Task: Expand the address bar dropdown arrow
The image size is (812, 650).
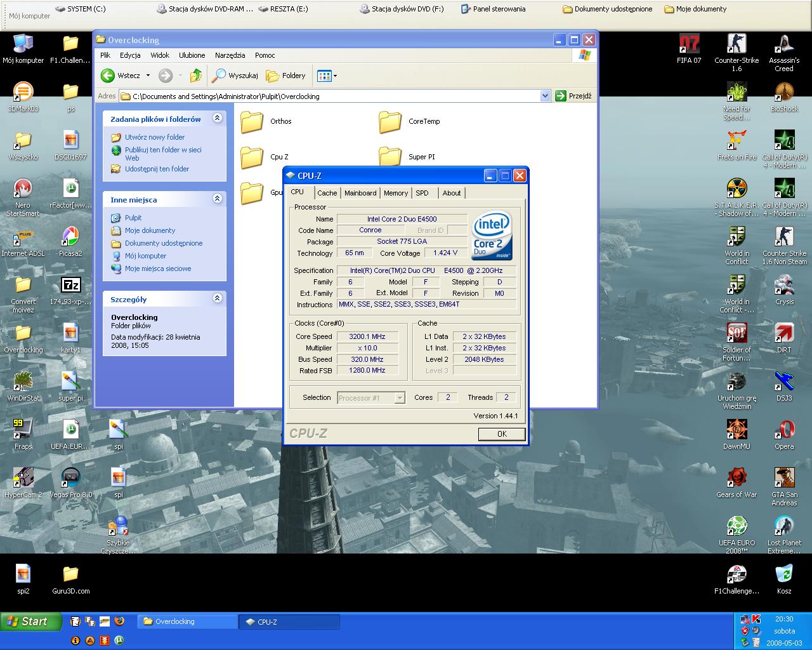Action: click(x=545, y=96)
